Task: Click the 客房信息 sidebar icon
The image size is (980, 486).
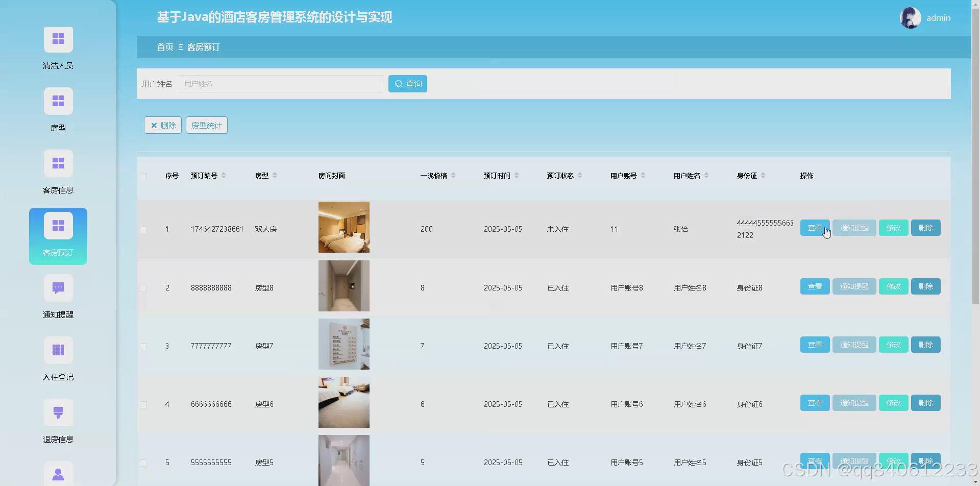Action: [x=58, y=163]
